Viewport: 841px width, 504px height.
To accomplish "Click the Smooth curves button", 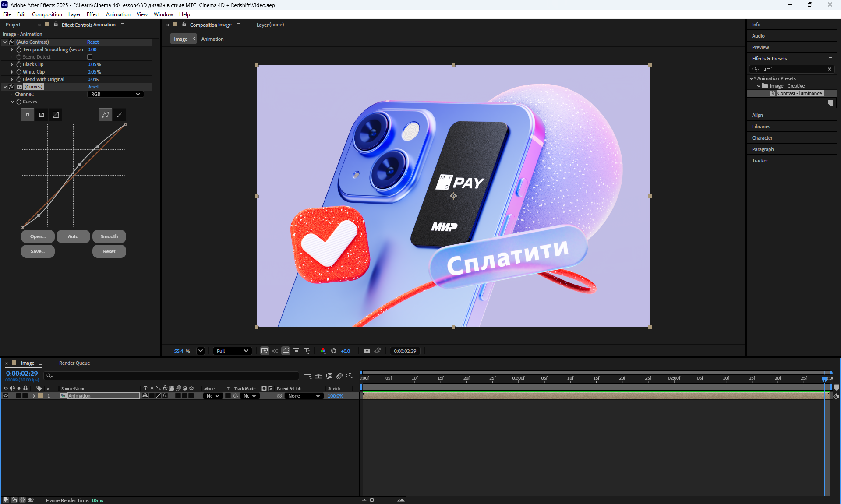I will tap(109, 236).
